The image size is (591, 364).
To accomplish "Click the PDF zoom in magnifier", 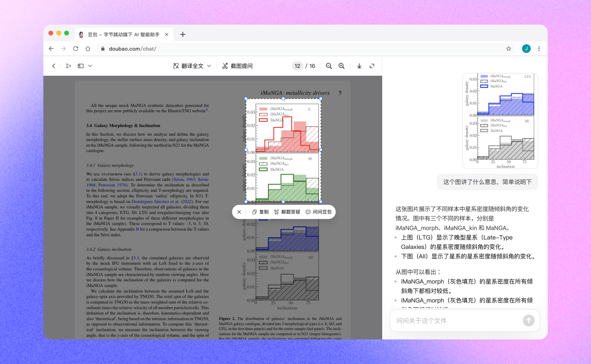I will click(x=342, y=66).
